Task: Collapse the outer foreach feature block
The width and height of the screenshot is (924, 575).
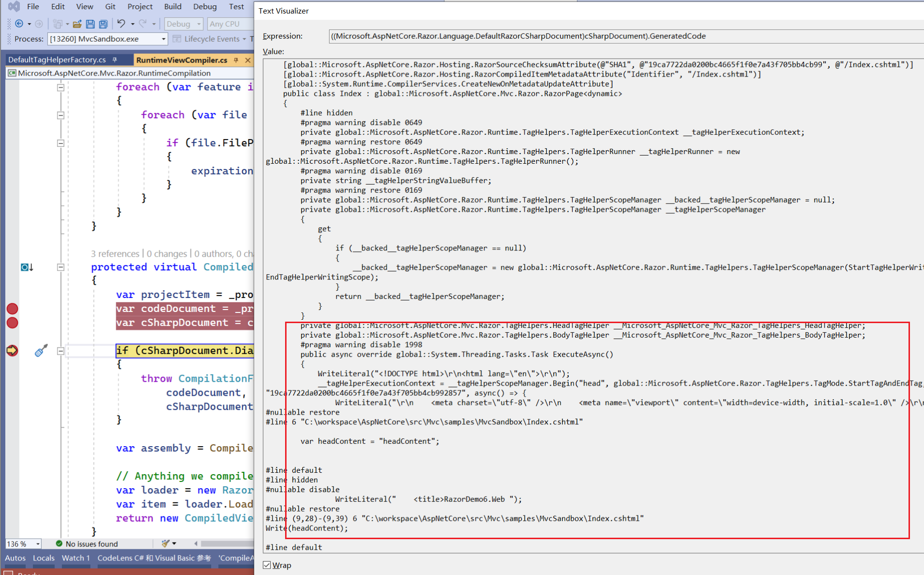Action: click(61, 88)
